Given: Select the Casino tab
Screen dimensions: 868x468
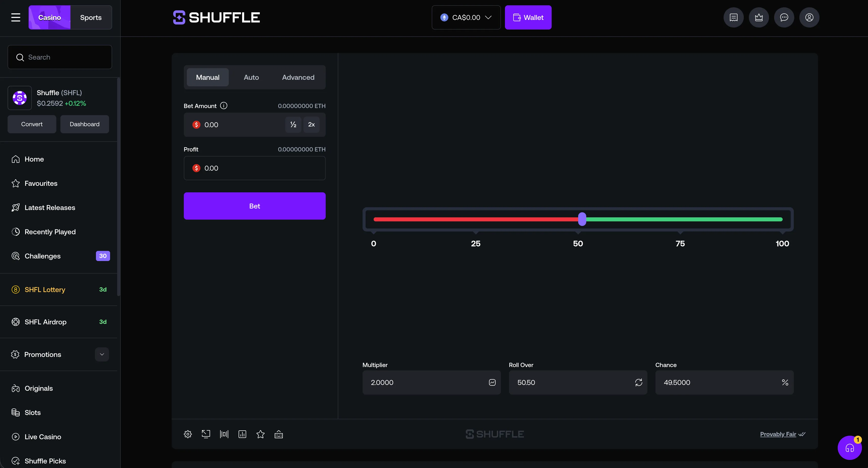Looking at the screenshot, I should click(49, 17).
